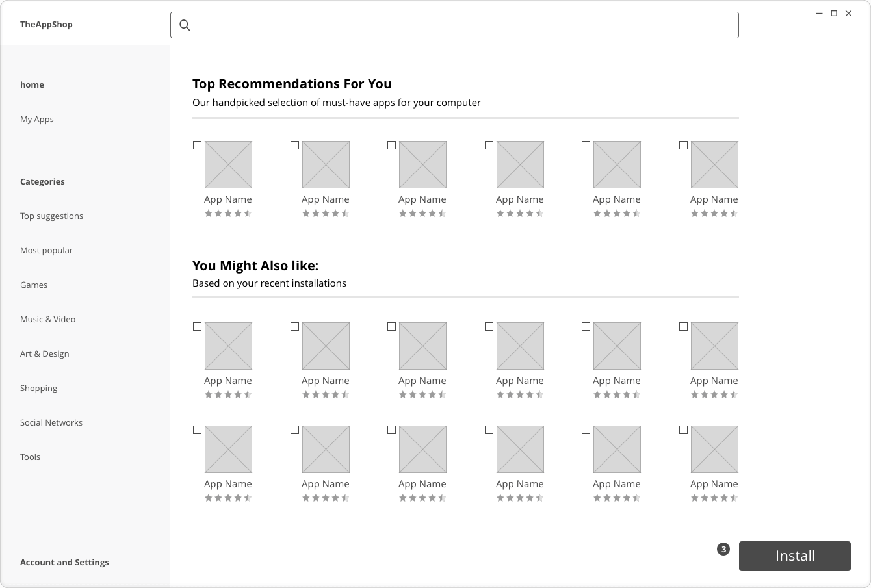Click the selected apps count badge near Install
Screen dimensions: 871x588
click(x=723, y=549)
